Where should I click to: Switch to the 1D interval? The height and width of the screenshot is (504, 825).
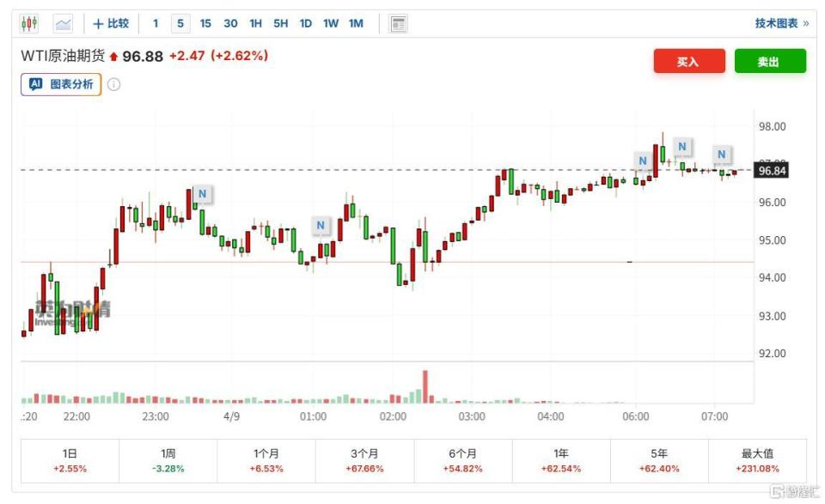306,23
